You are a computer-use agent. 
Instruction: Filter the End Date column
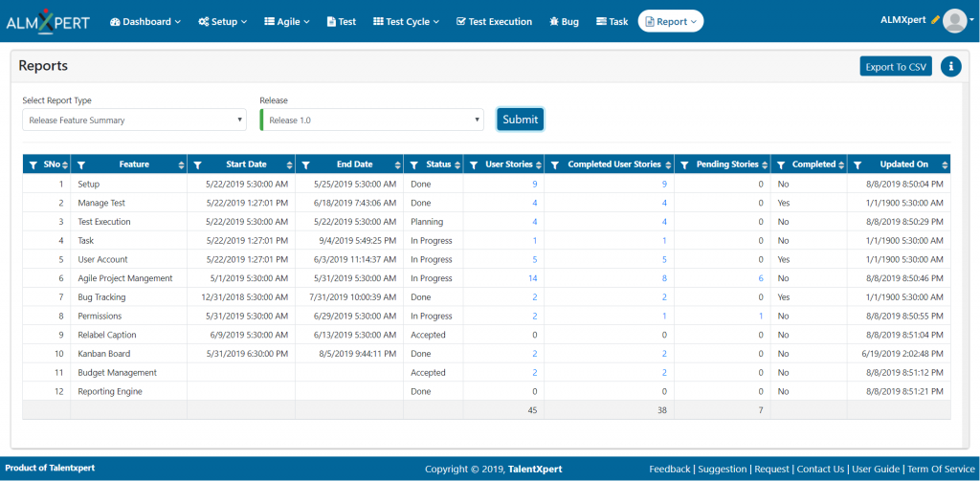(x=305, y=164)
